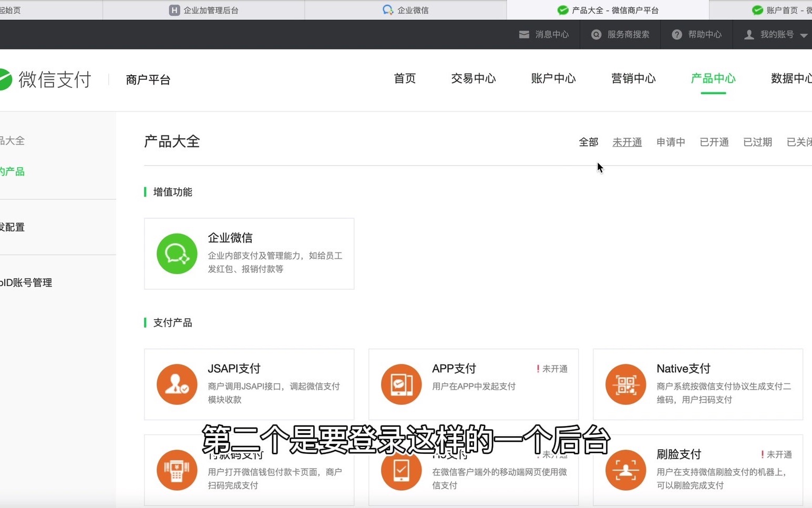Select 产品大全 in the sidebar
The width and height of the screenshot is (812, 508).
[x=12, y=140]
